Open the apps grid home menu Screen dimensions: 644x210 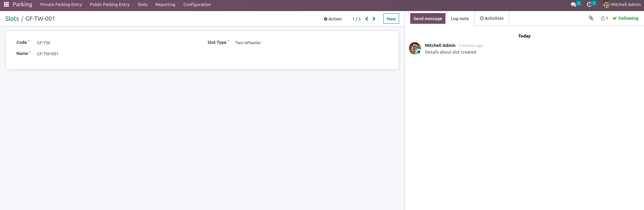(6, 4)
